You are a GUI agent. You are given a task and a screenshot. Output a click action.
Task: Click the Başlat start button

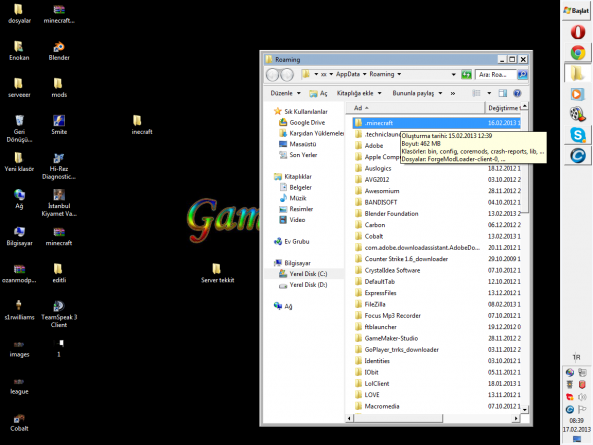(x=576, y=11)
